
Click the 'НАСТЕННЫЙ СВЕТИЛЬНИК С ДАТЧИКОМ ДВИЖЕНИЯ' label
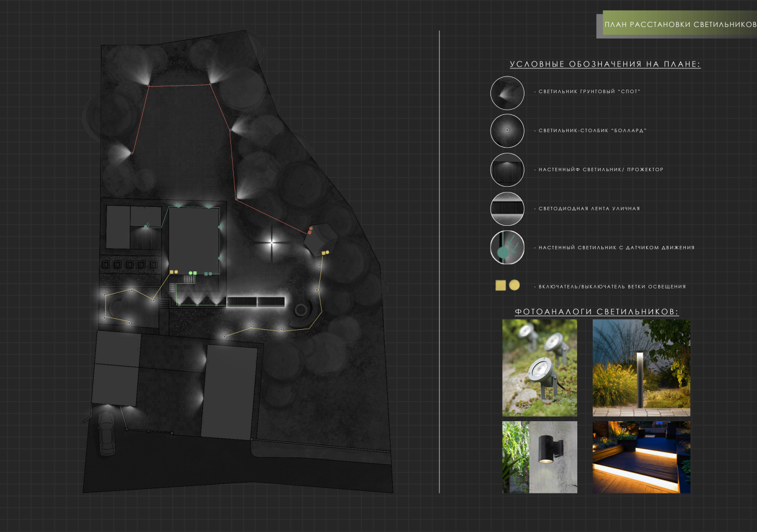(x=616, y=248)
